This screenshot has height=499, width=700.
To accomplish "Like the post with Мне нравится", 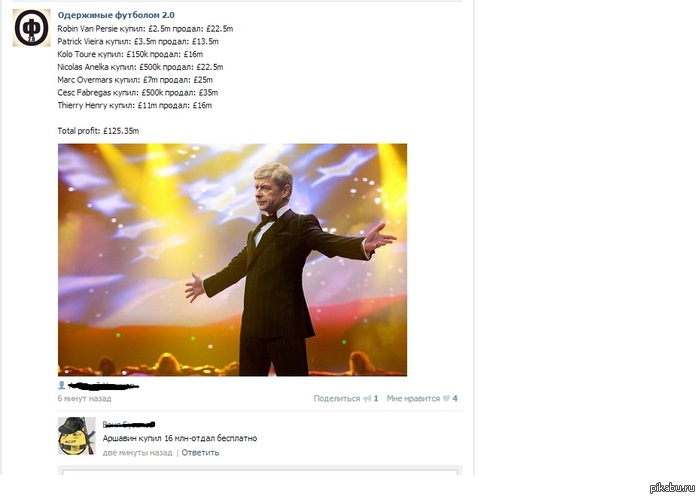I will click(413, 399).
